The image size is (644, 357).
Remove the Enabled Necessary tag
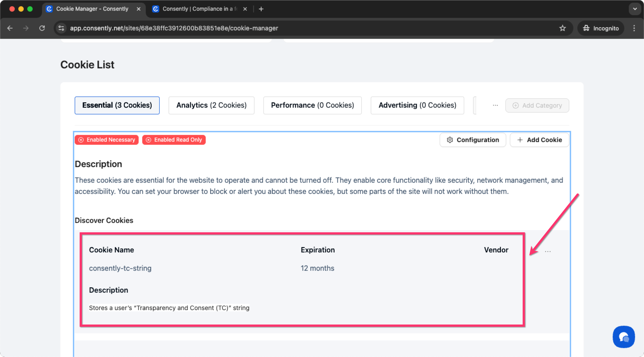[x=81, y=140]
